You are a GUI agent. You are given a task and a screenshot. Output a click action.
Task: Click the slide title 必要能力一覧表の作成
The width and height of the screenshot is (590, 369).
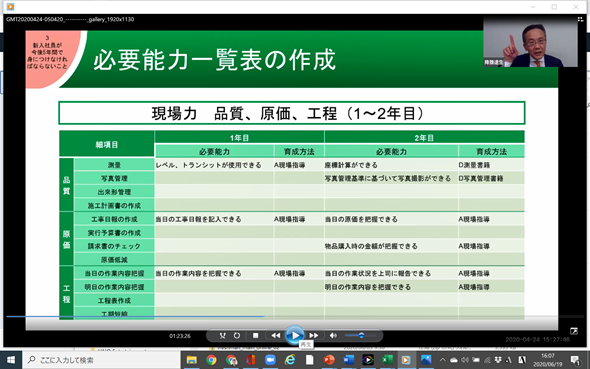point(214,59)
